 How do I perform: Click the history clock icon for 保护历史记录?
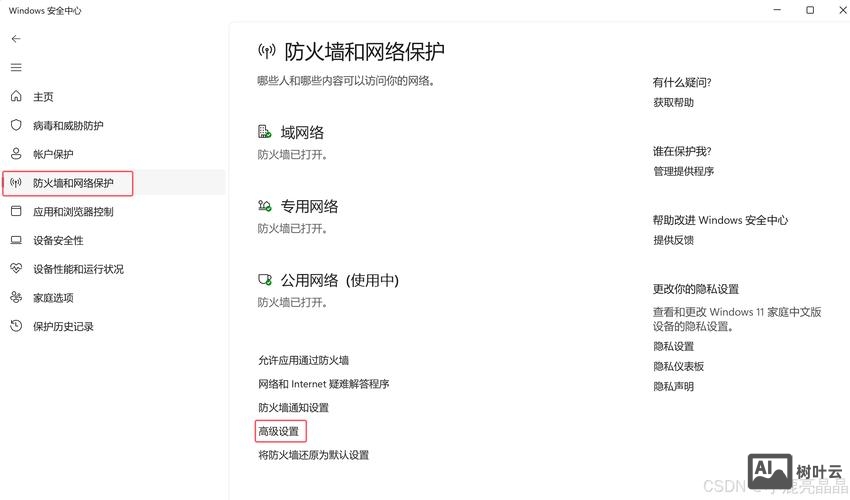click(16, 326)
